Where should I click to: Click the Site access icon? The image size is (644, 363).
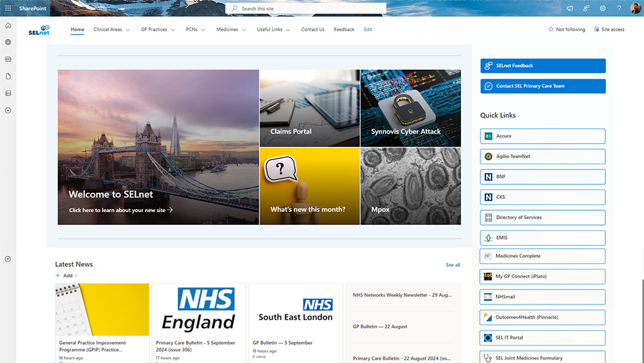coord(596,29)
